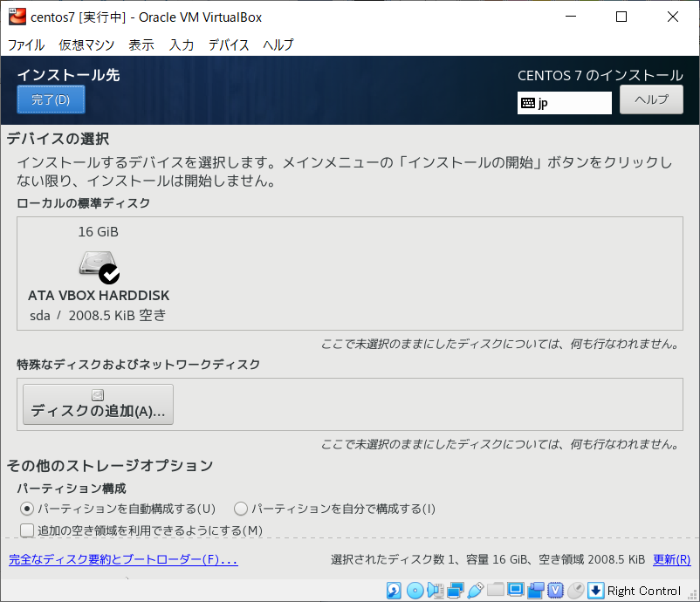Click the jp keyboard layout field
The height and width of the screenshot is (602, 700).
[x=565, y=103]
